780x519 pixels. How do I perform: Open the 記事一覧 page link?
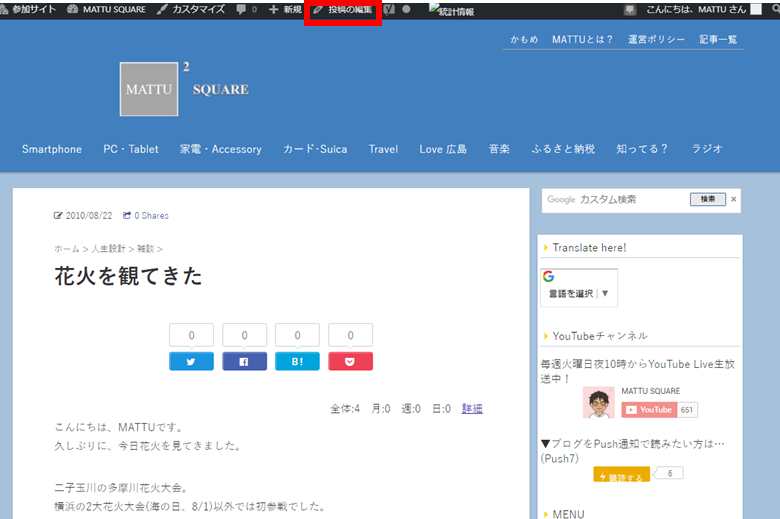pos(718,39)
